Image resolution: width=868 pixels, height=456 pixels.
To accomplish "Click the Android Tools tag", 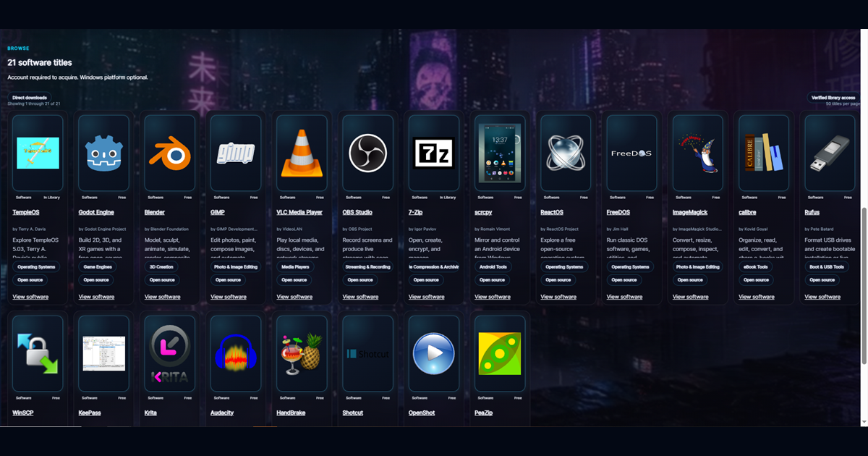I will pyautogui.click(x=493, y=267).
